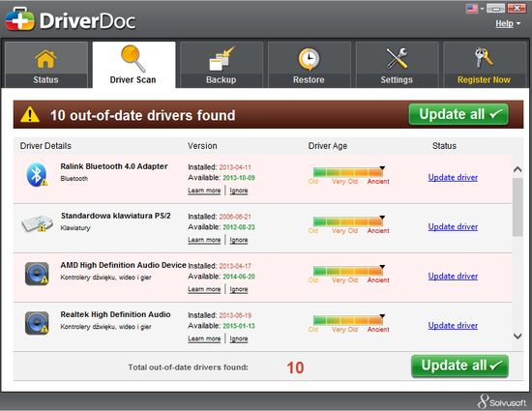Click the Register Now keys icon
Viewport: 532px width, 411px height.
click(484, 58)
